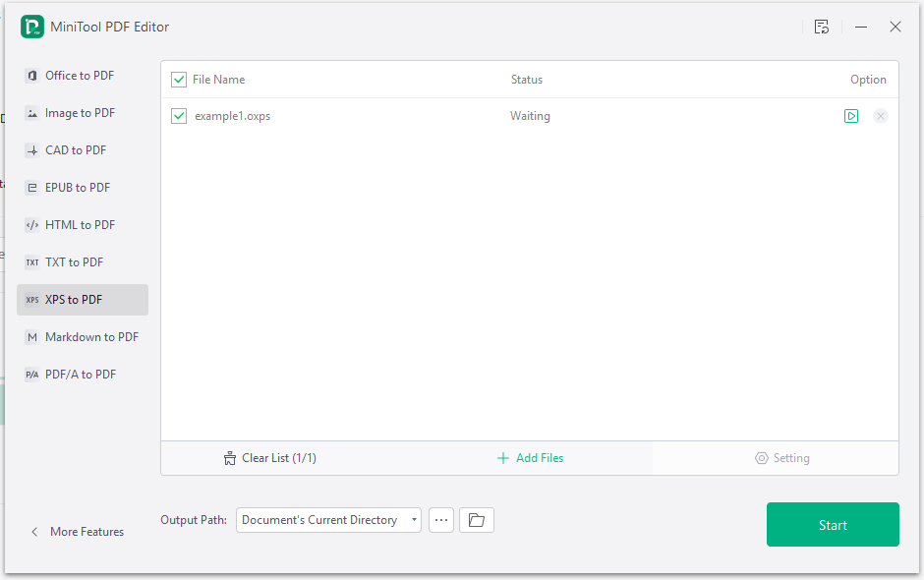This screenshot has width=924, height=580.
Task: Click More Features text
Action: point(87,532)
